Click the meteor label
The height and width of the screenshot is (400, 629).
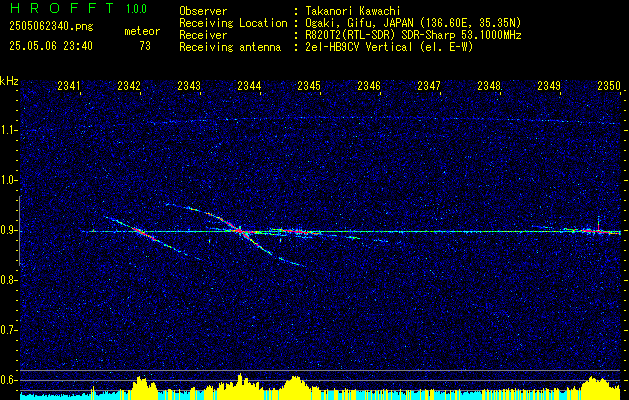pyautogui.click(x=142, y=31)
